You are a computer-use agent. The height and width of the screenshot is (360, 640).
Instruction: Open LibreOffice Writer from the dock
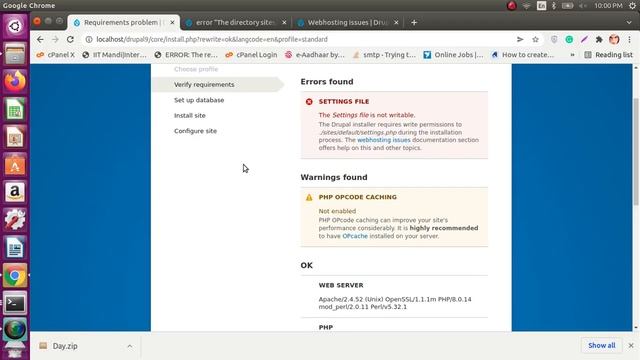point(15,248)
